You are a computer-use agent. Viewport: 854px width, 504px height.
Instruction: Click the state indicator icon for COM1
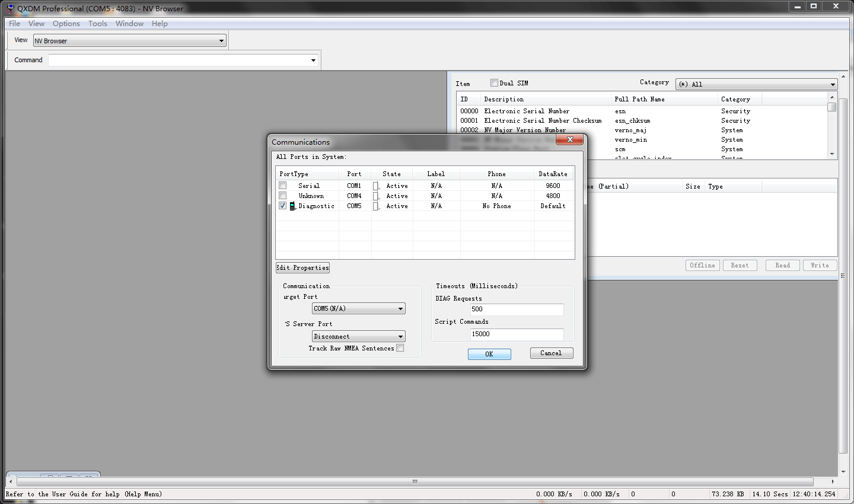pyautogui.click(x=375, y=186)
